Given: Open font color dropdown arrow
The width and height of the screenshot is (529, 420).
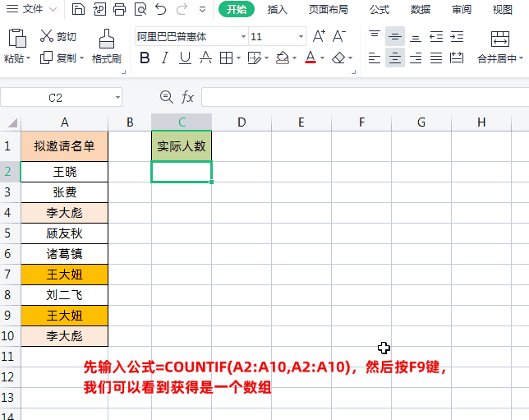Looking at the screenshot, I should point(322,58).
